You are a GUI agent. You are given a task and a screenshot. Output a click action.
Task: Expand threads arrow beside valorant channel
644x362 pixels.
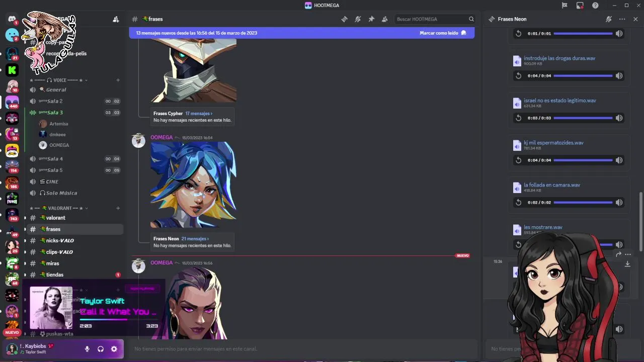[25, 218]
